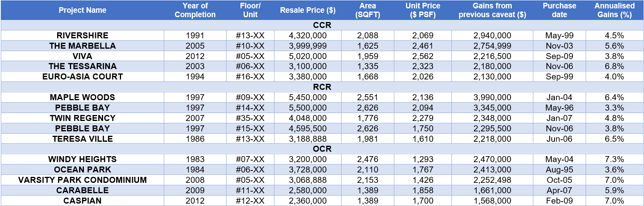Select the Annualised Gains (%) header
This screenshot has height=206, width=644.
[614, 10]
